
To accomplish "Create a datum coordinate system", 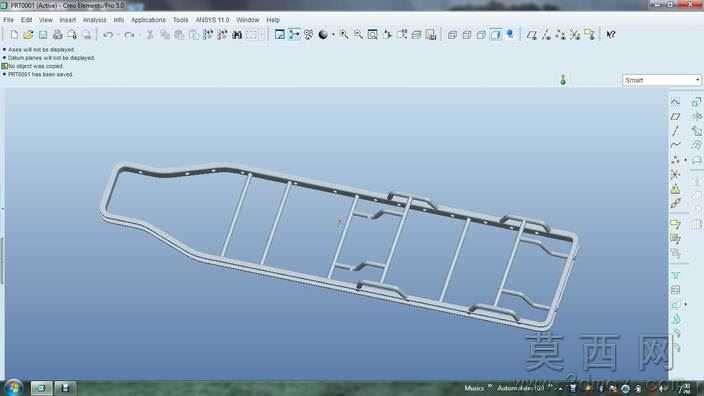I will [x=675, y=175].
